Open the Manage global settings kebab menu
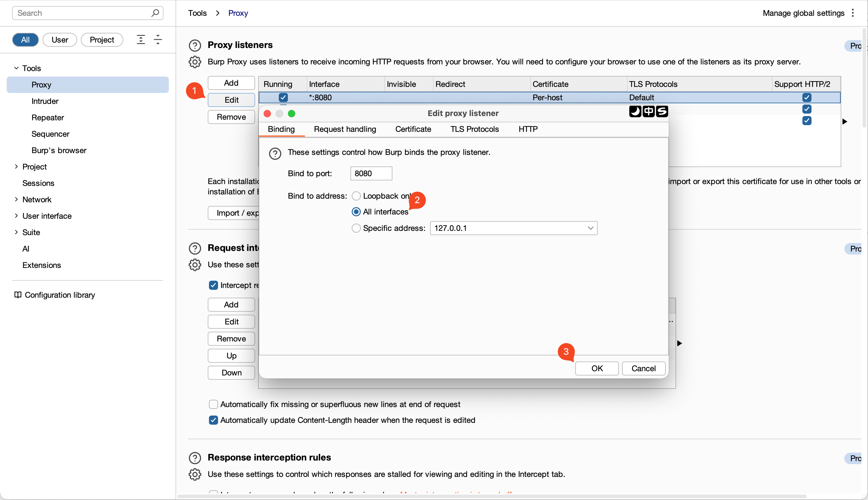Screen dimensions: 868x500 pos(853,13)
